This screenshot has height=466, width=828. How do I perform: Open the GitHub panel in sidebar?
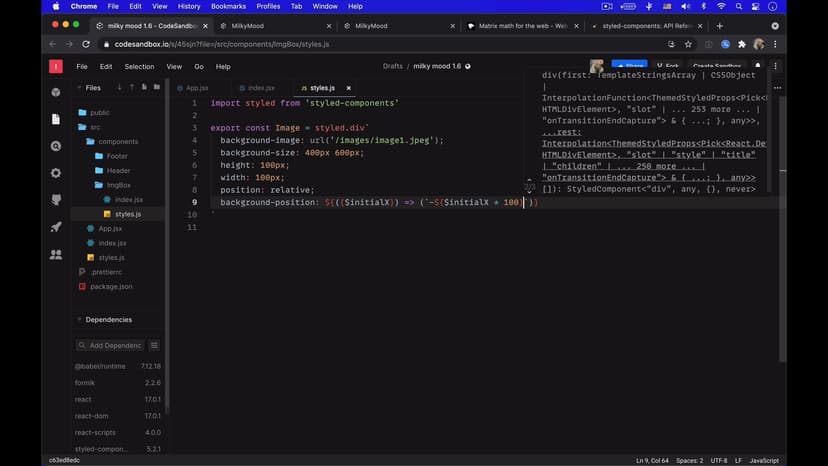pos(56,200)
